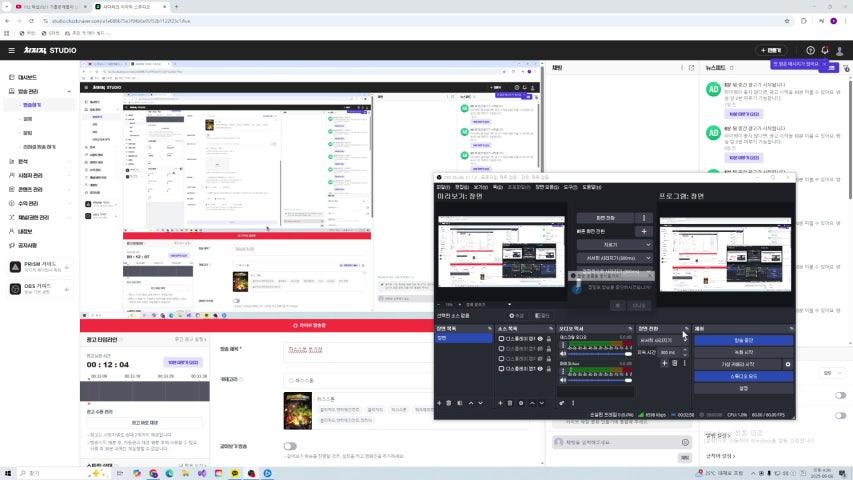The height and width of the screenshot is (480, 853).
Task: Open virtual camera settings gear in OBS
Action: (x=788, y=364)
